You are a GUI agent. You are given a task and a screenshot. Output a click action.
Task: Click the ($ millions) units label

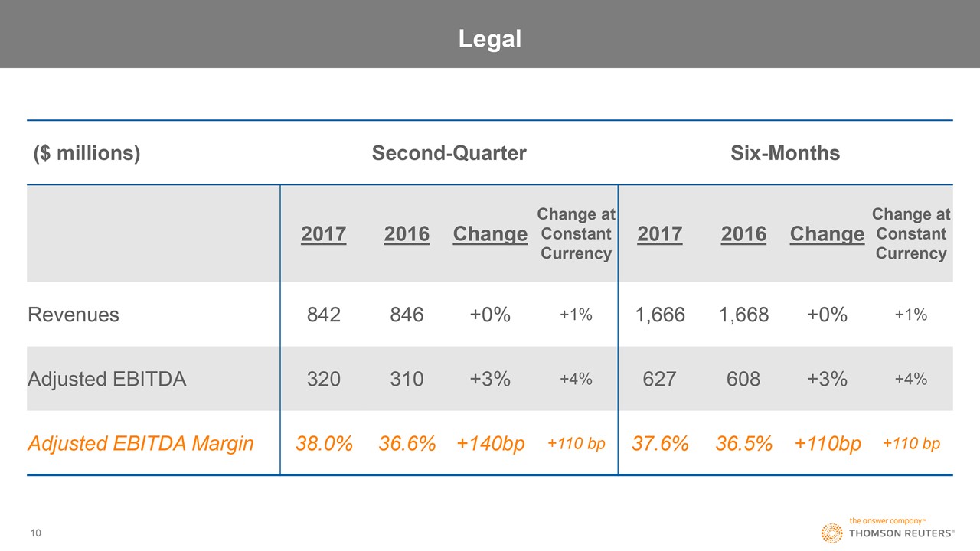(x=87, y=153)
